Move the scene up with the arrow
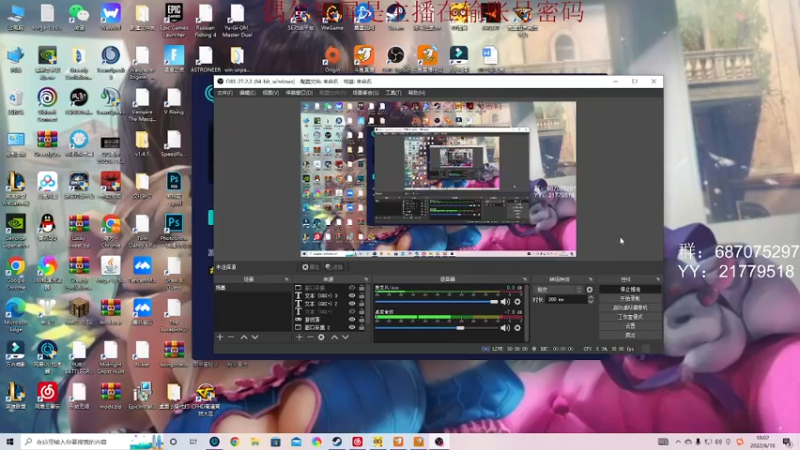Image resolution: width=800 pixels, height=450 pixels. coord(244,337)
